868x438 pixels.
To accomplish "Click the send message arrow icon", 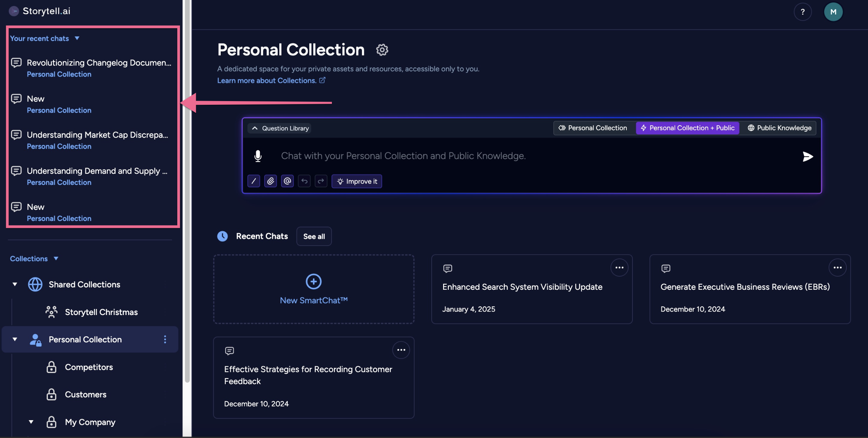I will pos(807,156).
